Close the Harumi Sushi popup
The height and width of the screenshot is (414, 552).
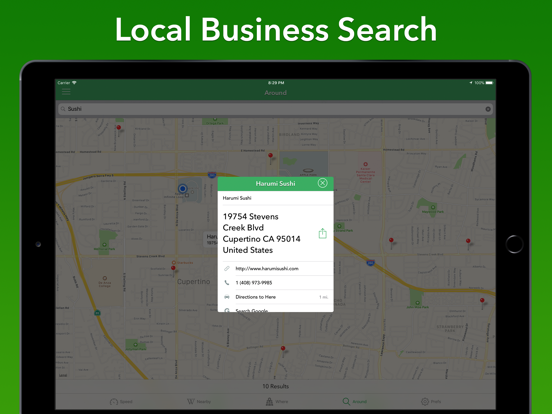tap(322, 183)
